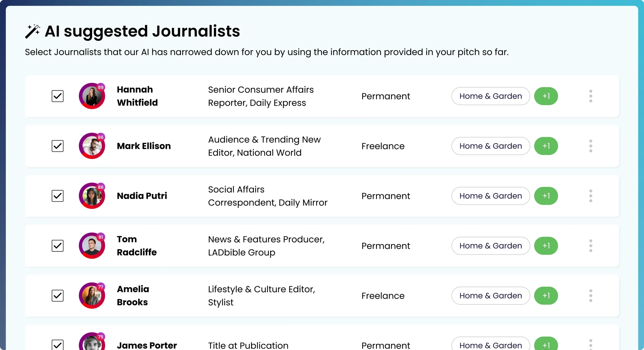Image resolution: width=644 pixels, height=350 pixels.
Task: Open the Tom Radcliffe journalist name
Action: click(x=137, y=246)
